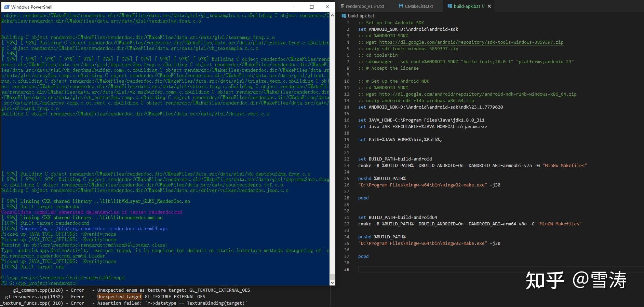Close the build-apk.bat editor tab
This screenshot has height=307, width=644.
pyautogui.click(x=489, y=6)
